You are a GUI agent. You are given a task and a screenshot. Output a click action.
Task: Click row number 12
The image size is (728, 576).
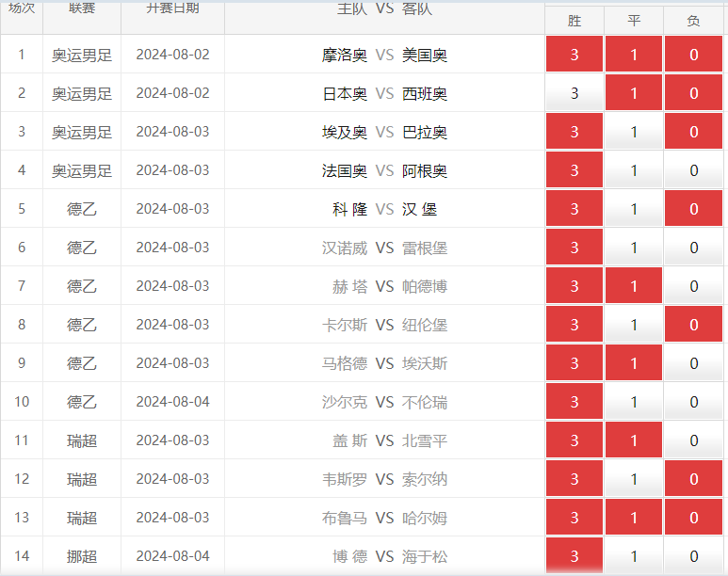pos(22,478)
